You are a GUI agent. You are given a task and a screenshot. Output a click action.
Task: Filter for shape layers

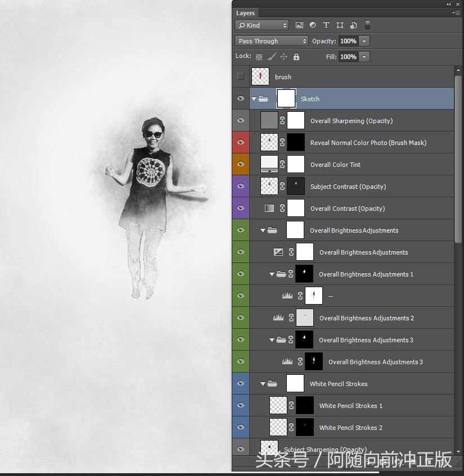pyautogui.click(x=340, y=25)
